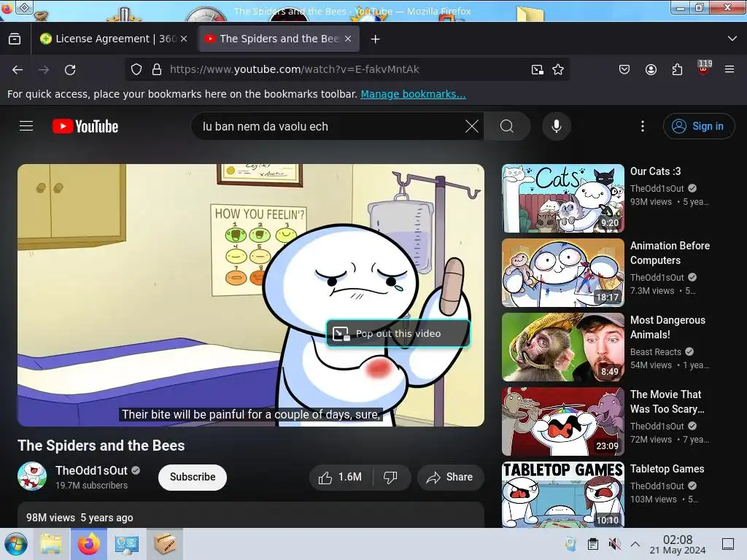Click Animation Before Computers title
This screenshot has width=747, height=560.
pyautogui.click(x=670, y=253)
